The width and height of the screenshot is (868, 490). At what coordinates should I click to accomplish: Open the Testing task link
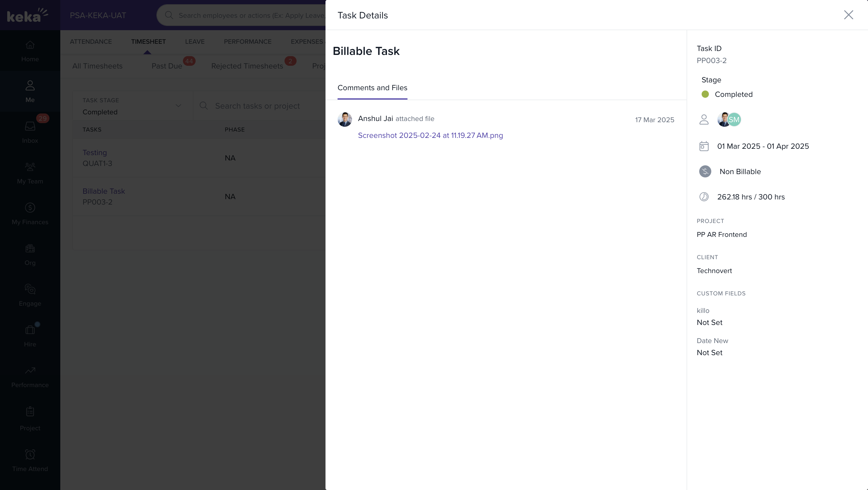click(94, 152)
